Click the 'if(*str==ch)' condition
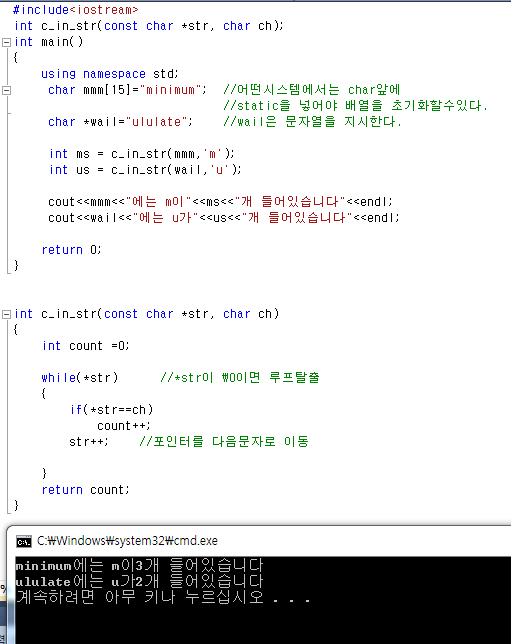 pyautogui.click(x=111, y=409)
